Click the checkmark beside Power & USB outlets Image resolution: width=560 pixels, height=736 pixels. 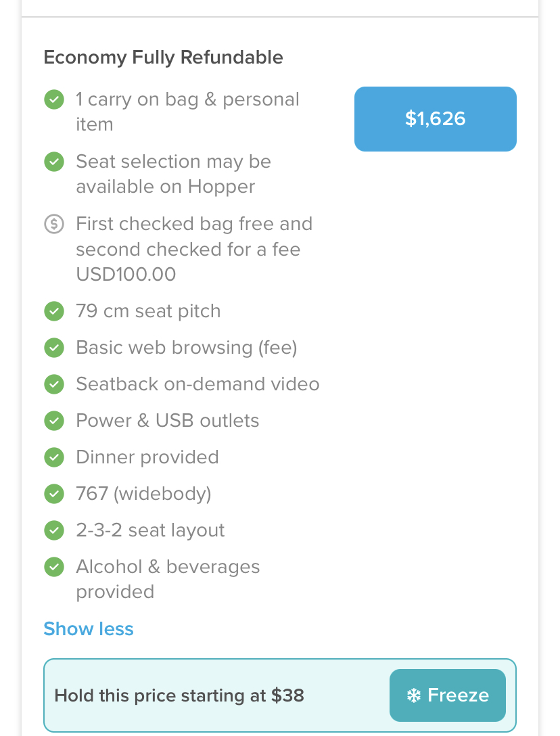pyautogui.click(x=53, y=421)
